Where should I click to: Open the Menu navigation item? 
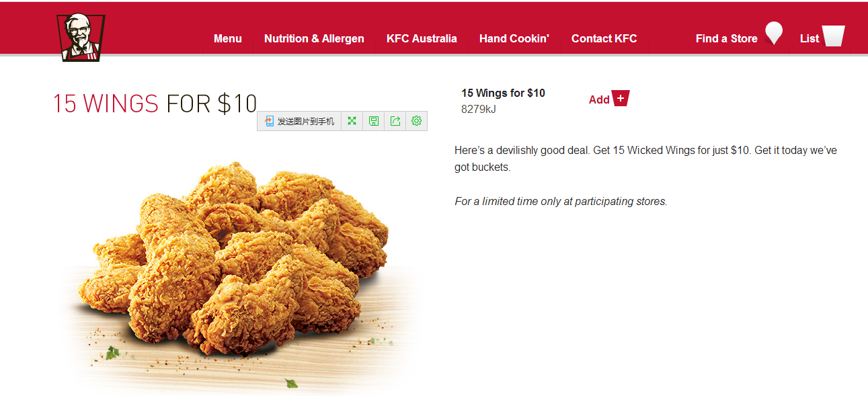[x=228, y=38]
